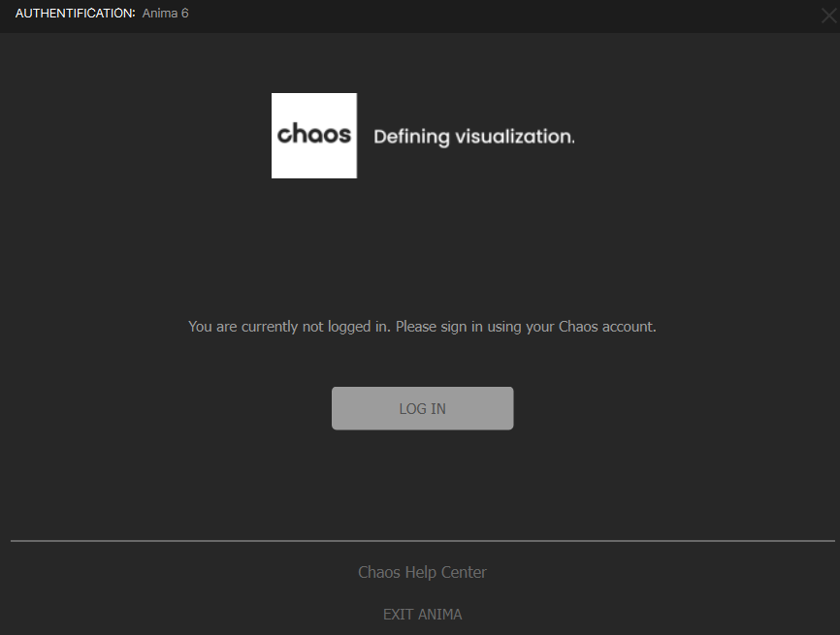Close the authentication dialog with the X
Viewport: 840px width, 635px height.
827,15
